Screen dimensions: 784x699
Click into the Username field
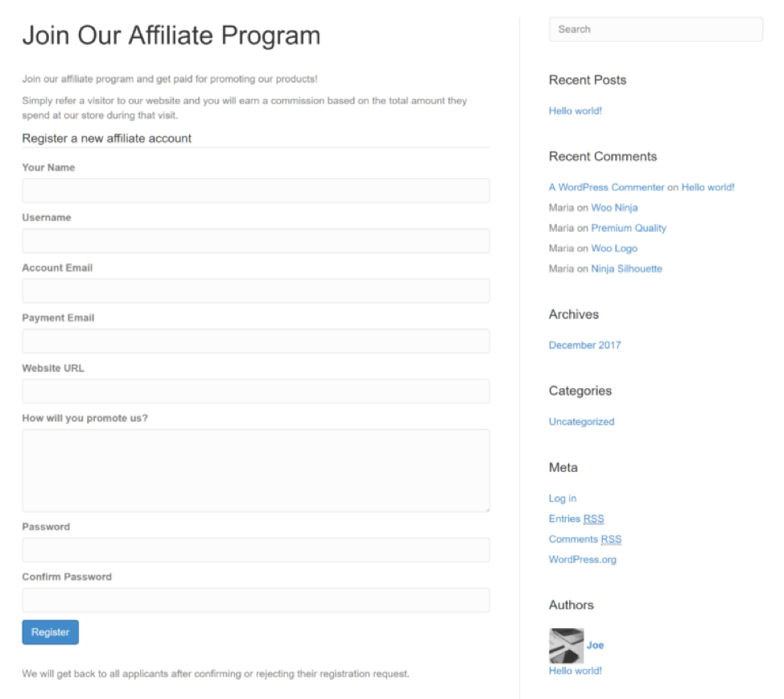point(256,241)
